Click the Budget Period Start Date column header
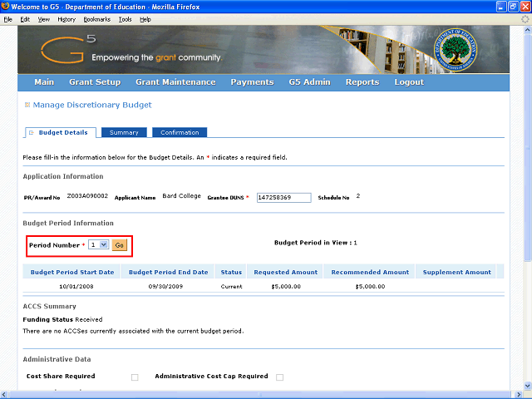Screen dimensions: 532x399 click(x=72, y=272)
